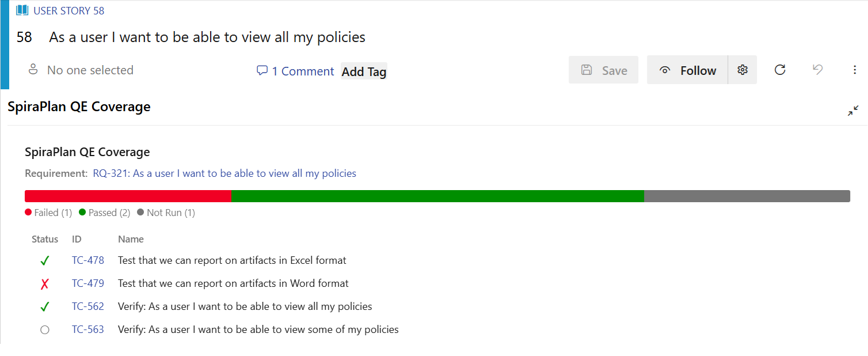The width and height of the screenshot is (868, 356).
Task: Click the Revert changes undo icon
Action: [817, 70]
